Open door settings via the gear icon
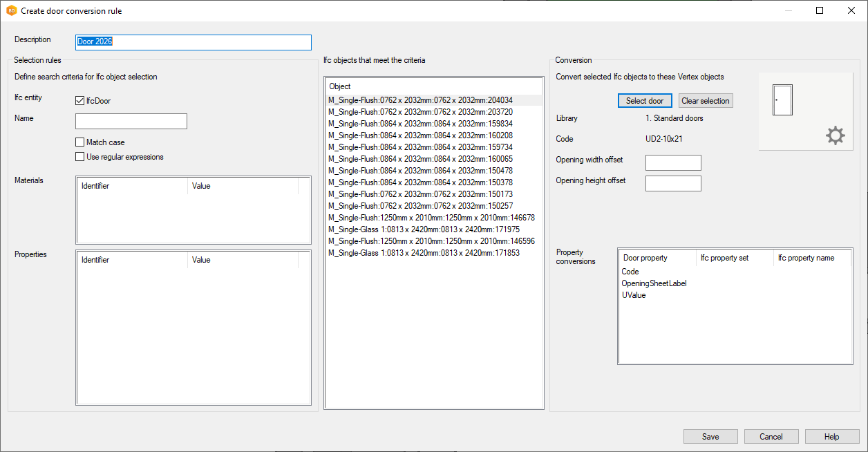Viewport: 868px width, 452px height. 836,135
